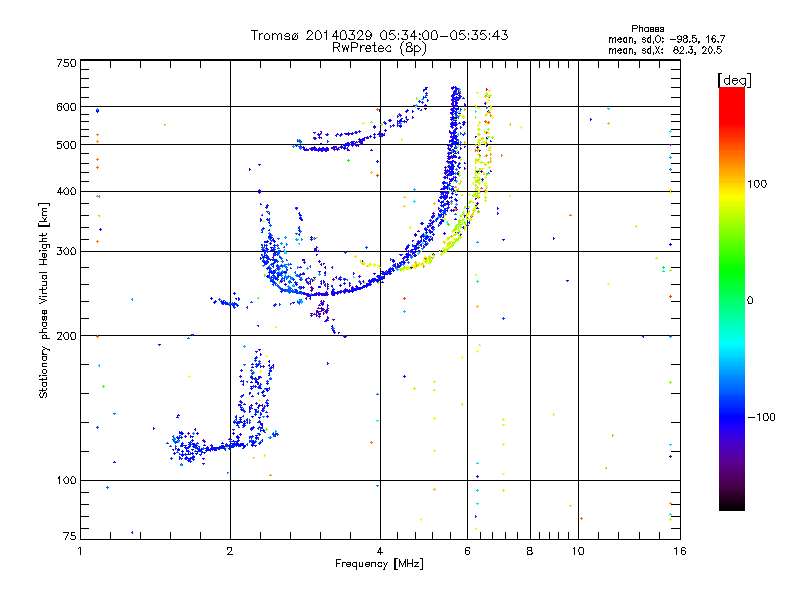Click the y-axis tick label '200'
The image size is (800, 600).
click(66, 336)
